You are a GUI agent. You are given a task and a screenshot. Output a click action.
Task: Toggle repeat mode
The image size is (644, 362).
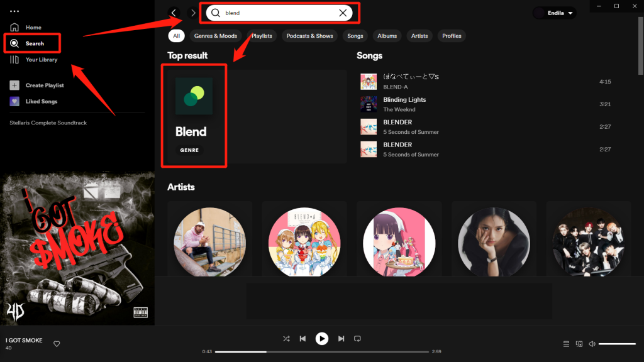click(x=357, y=339)
